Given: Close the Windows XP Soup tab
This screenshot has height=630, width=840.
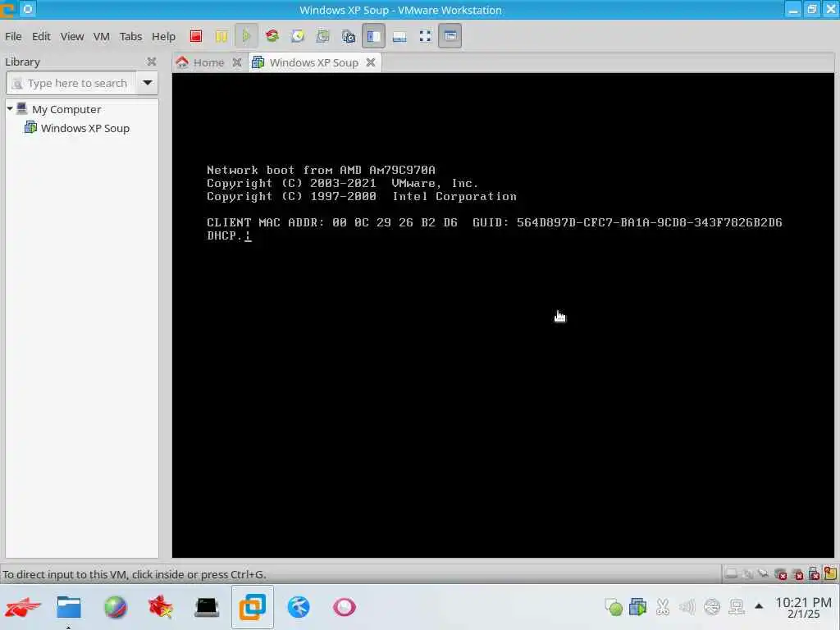Looking at the screenshot, I should [x=371, y=62].
